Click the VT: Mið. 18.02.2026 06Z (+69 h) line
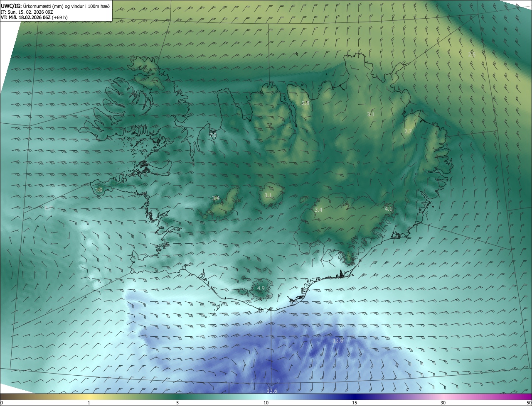 (x=34, y=17)
